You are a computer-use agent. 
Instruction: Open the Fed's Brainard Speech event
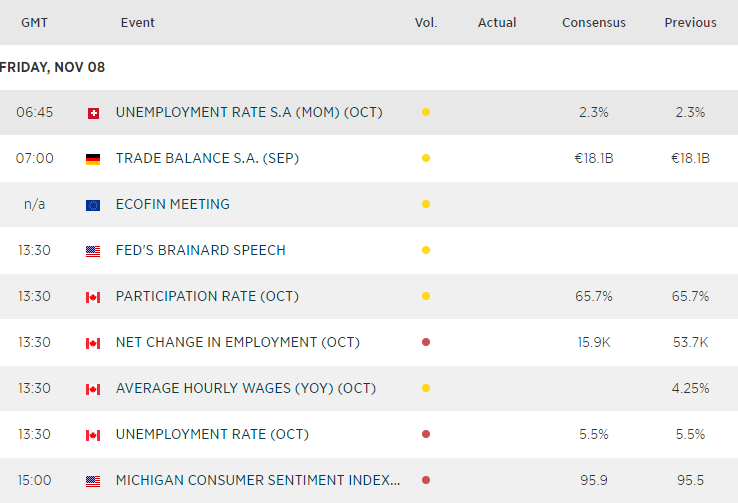(x=200, y=250)
